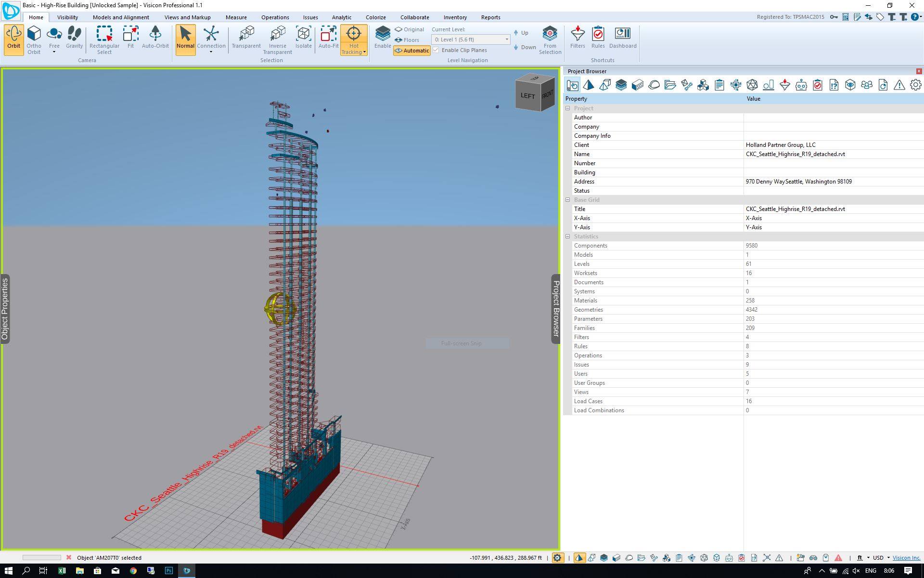924x578 pixels.
Task: Apply Inverse Transparent to selection
Action: pyautogui.click(x=278, y=39)
